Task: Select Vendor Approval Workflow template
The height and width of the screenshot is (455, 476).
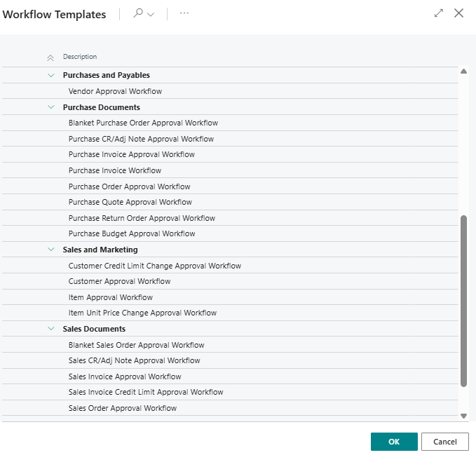Action: pos(115,91)
